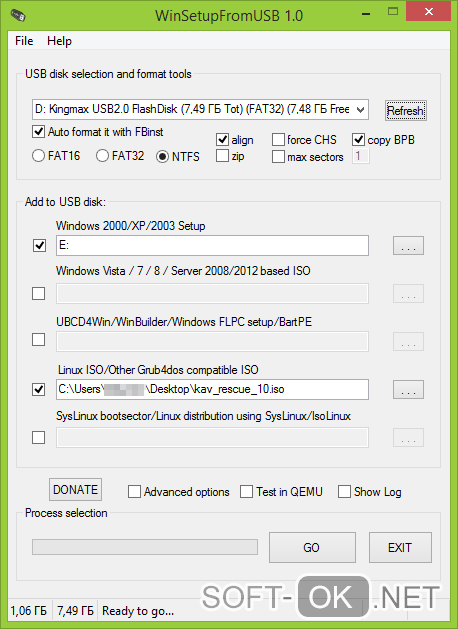Viewport: 458px width, 629px height.
Task: Select the FAT32 file system option
Action: (102, 156)
